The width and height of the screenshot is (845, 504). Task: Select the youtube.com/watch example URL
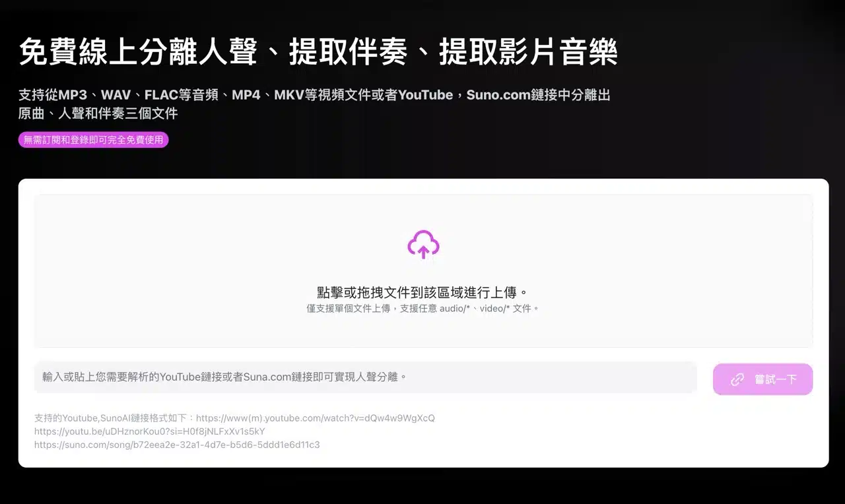[315, 418]
